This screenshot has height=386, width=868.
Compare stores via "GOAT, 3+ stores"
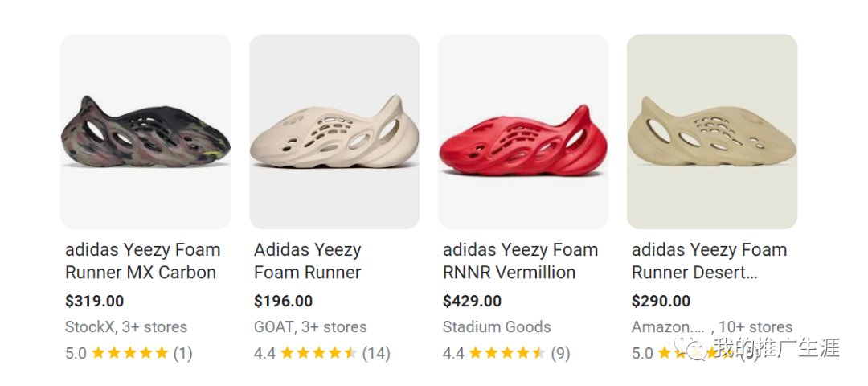[310, 327]
